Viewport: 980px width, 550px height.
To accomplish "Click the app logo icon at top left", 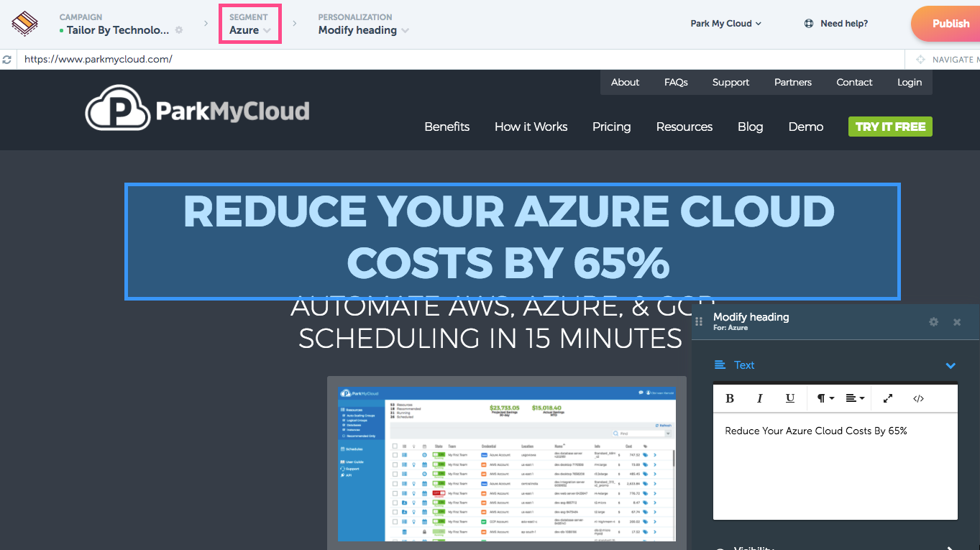I will (25, 24).
